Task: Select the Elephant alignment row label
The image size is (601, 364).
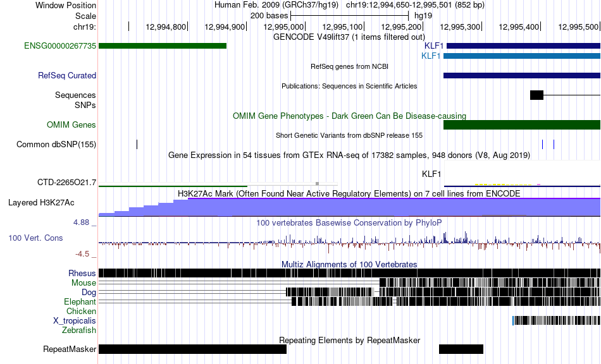Action: point(80,301)
